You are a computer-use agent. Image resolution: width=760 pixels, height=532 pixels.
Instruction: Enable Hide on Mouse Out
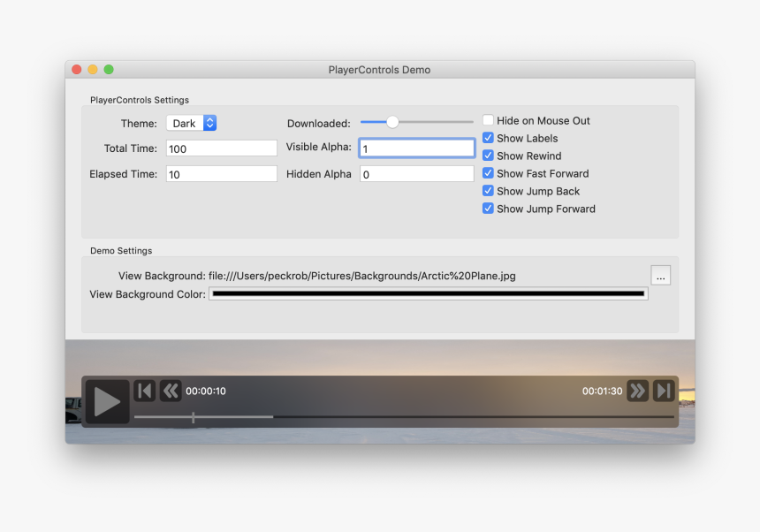tap(488, 120)
